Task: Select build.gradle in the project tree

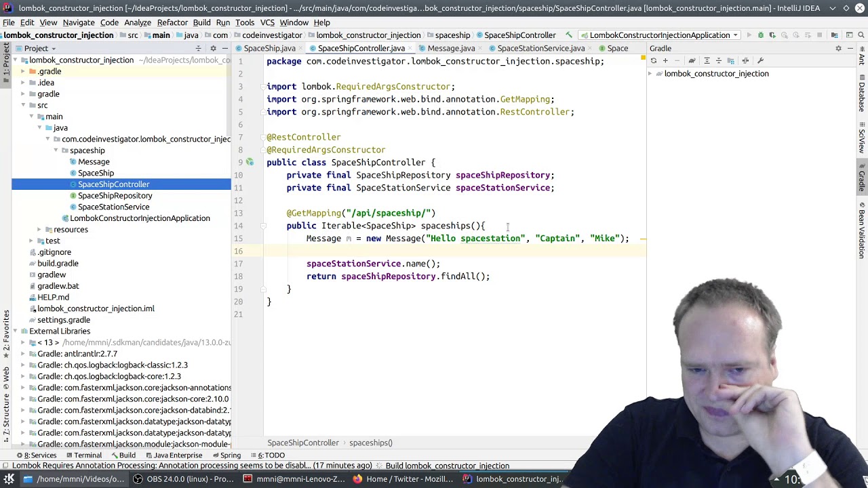Action: [58, 264]
